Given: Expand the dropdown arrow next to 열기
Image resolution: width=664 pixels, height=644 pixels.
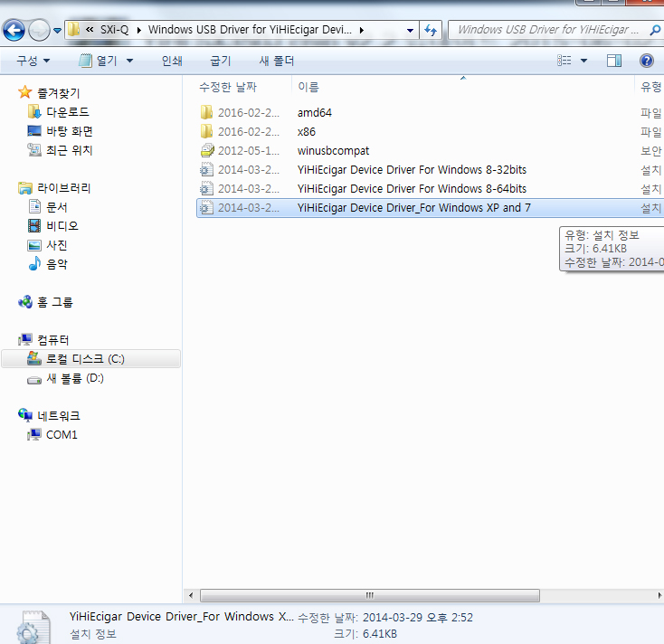Looking at the screenshot, I should coord(129,61).
